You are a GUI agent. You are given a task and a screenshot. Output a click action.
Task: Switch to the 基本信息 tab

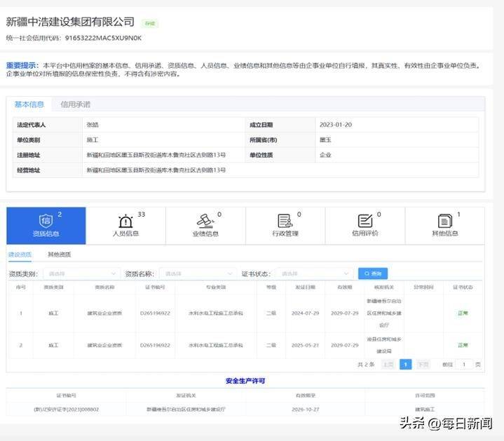click(x=29, y=104)
